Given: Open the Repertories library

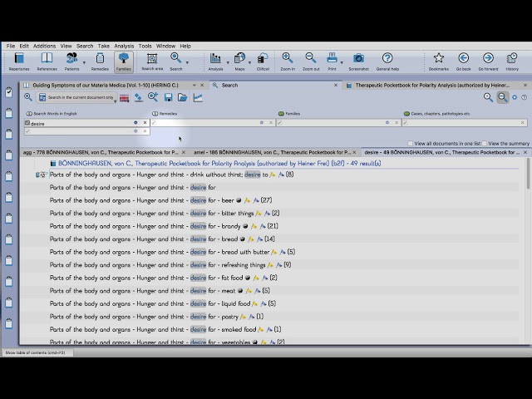Looking at the screenshot, I should [x=19, y=62].
